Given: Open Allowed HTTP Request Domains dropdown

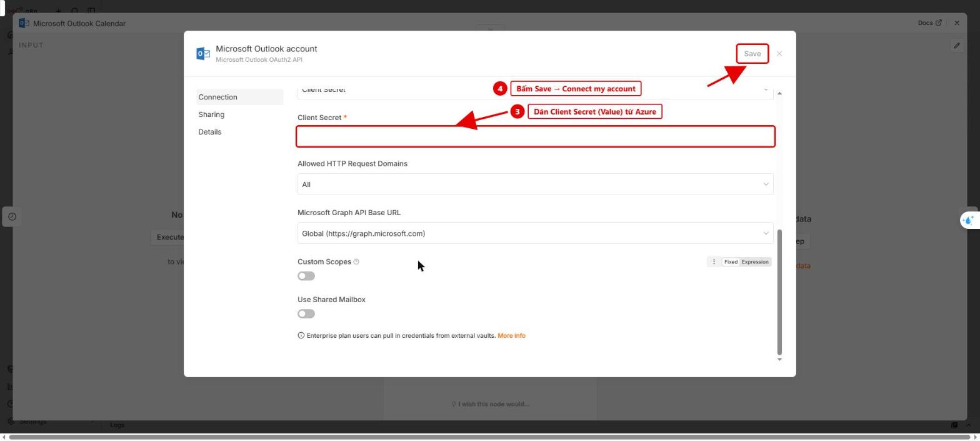Looking at the screenshot, I should coord(536,185).
